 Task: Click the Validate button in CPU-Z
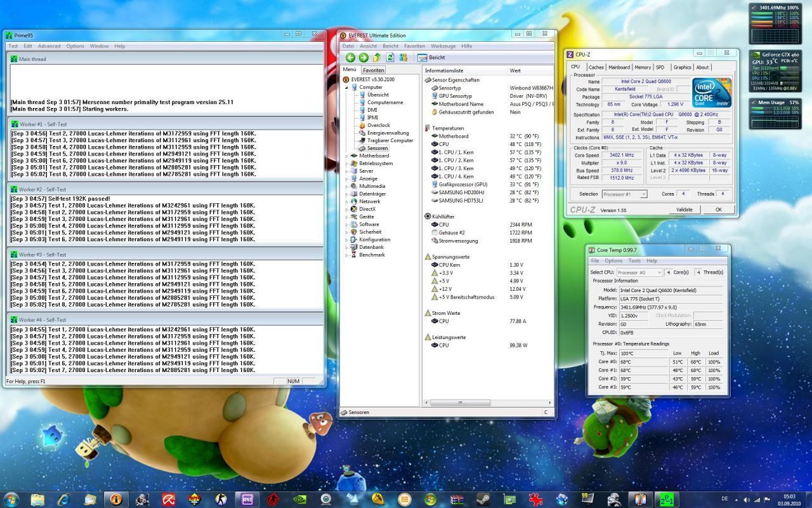click(x=684, y=210)
